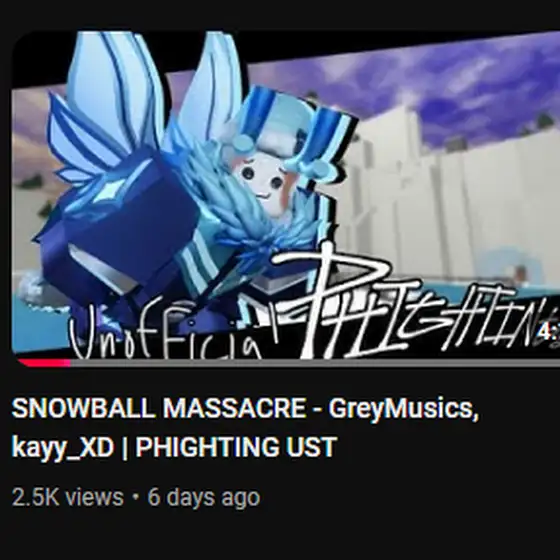The width and height of the screenshot is (560, 560).
Task: Click the SNOWBALL MASSACRE - GreyMusics title line
Action: [245, 408]
